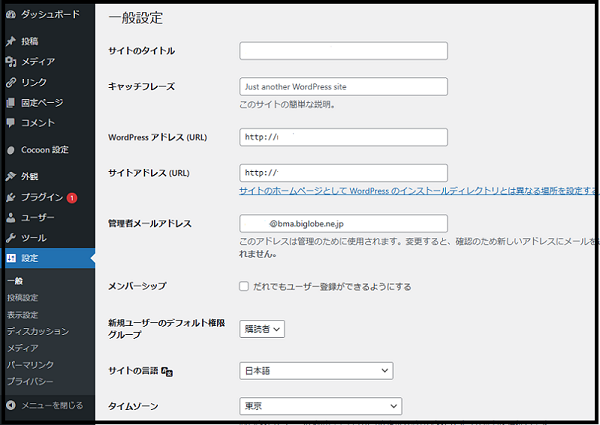Click the red plugin update badge
The width and height of the screenshot is (600, 425).
coord(72,198)
